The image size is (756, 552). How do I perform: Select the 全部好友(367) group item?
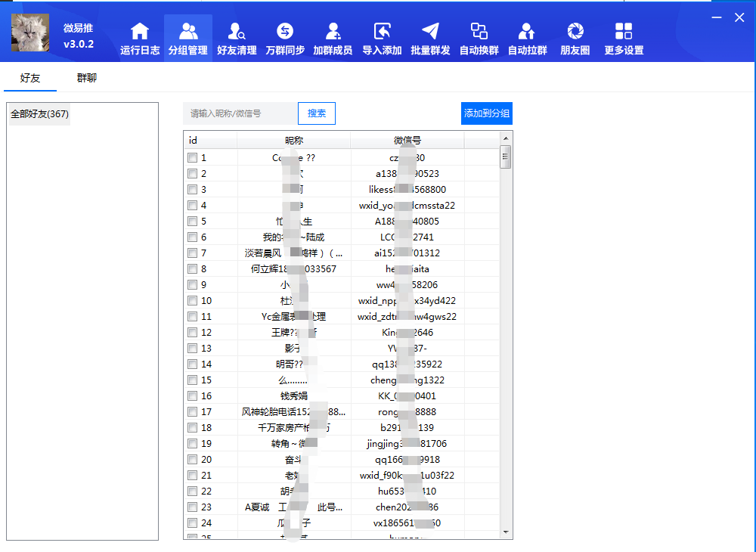39,114
